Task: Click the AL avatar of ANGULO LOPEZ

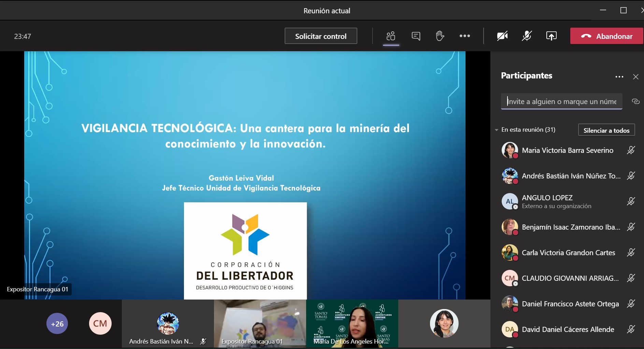Action: point(510,201)
